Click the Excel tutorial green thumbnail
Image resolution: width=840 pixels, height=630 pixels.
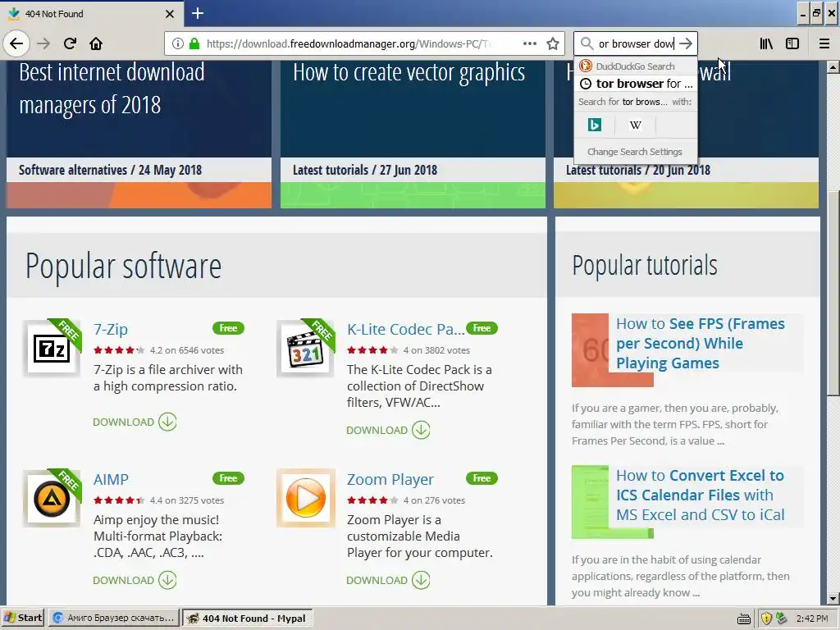point(591,501)
